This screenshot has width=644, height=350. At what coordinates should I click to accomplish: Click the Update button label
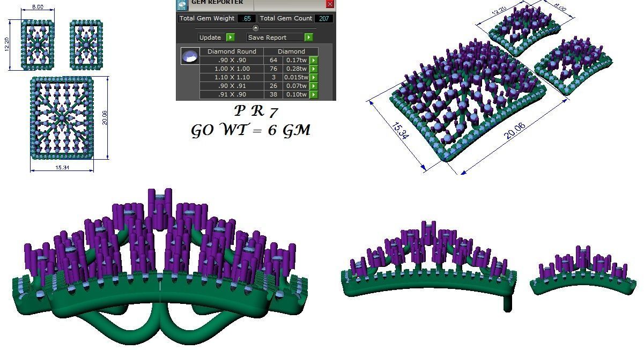pyautogui.click(x=210, y=38)
